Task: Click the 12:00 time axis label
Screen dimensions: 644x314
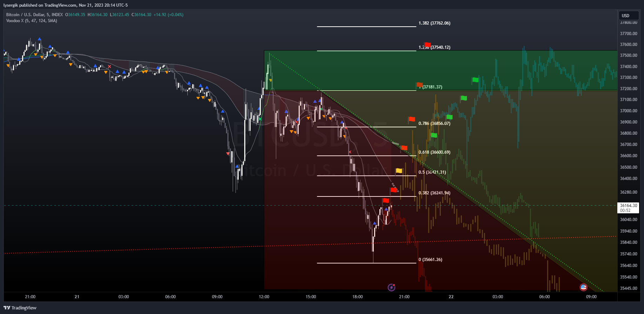Action: click(x=264, y=297)
